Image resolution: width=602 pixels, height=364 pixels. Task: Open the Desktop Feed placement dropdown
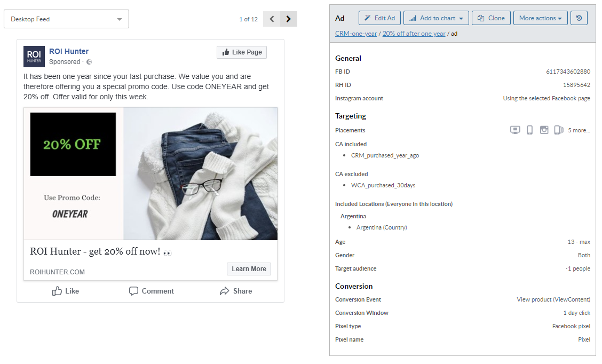[x=66, y=19]
